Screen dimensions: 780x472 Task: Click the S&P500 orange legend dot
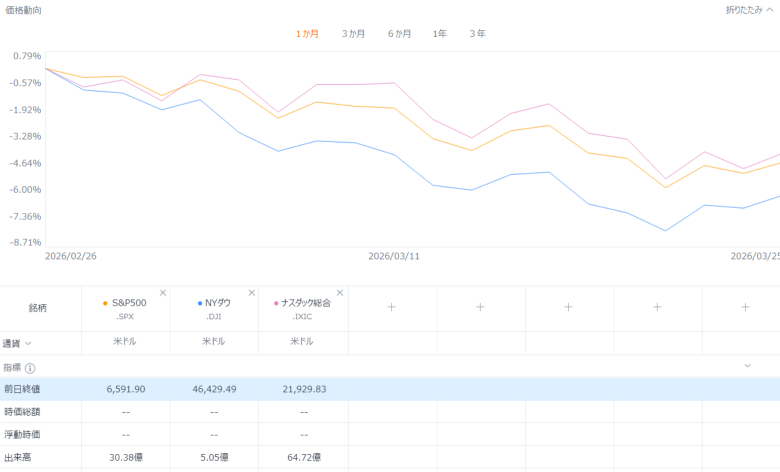point(105,303)
